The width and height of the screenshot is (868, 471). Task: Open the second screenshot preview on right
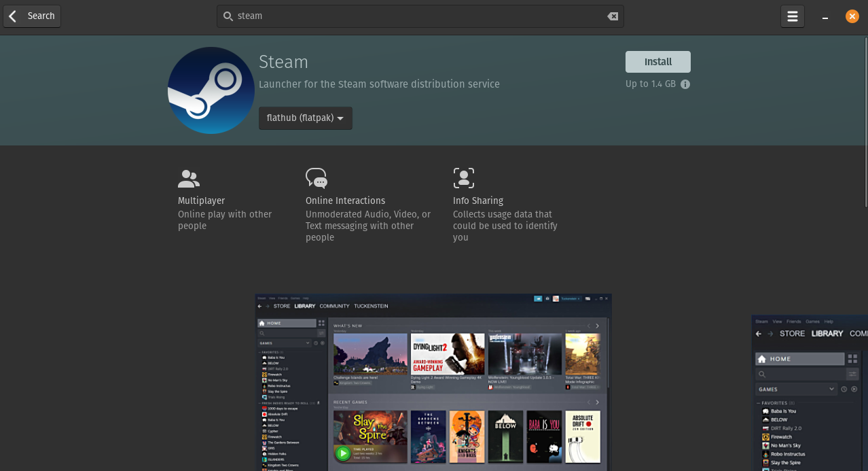pos(810,393)
